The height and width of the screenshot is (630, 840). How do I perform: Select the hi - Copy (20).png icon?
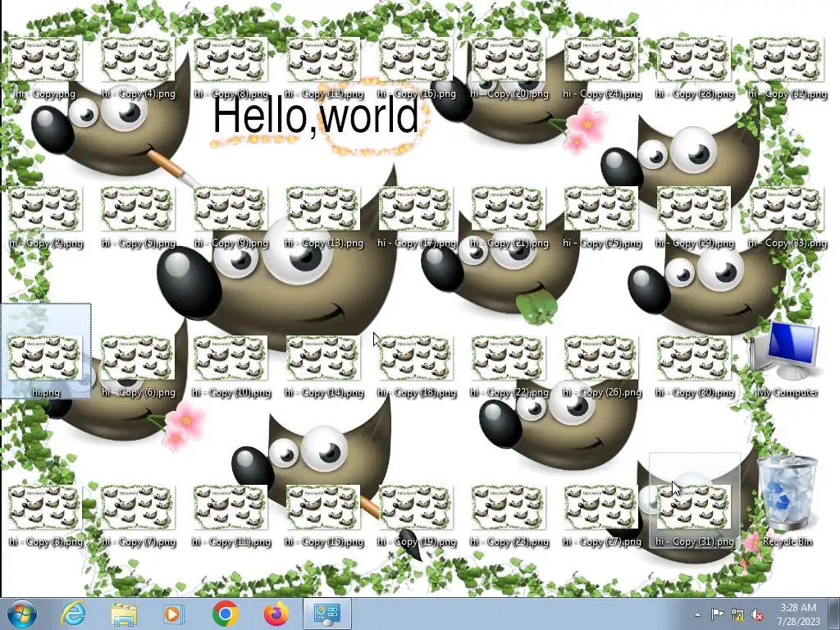click(509, 67)
